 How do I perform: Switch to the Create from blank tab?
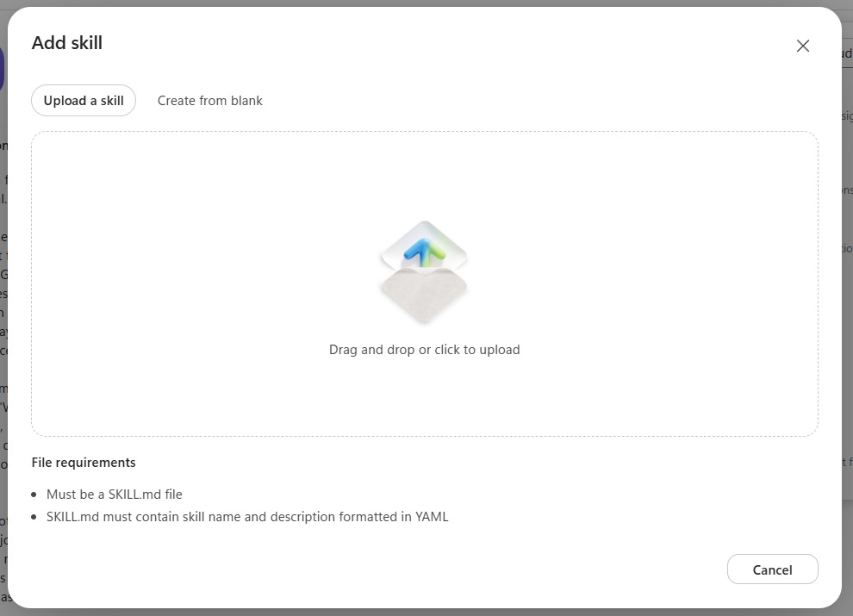click(210, 101)
